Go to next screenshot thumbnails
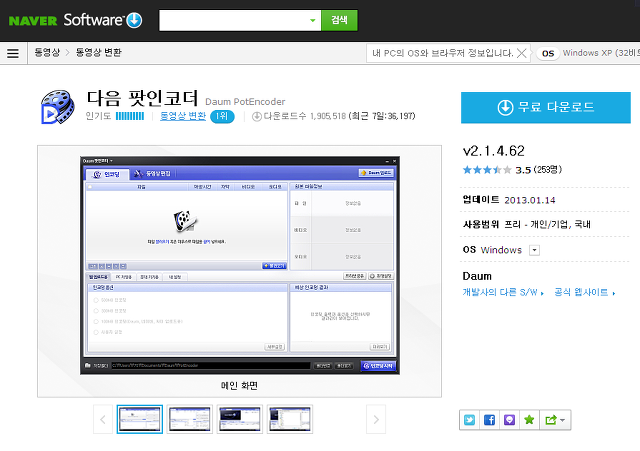The height and width of the screenshot is (451, 640). (x=376, y=419)
